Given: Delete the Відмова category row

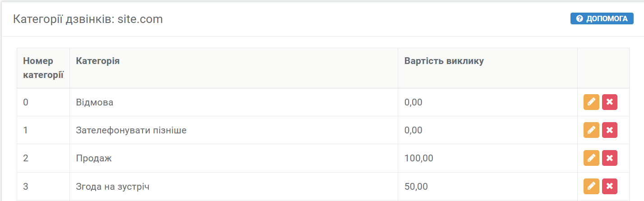Looking at the screenshot, I should 610,102.
